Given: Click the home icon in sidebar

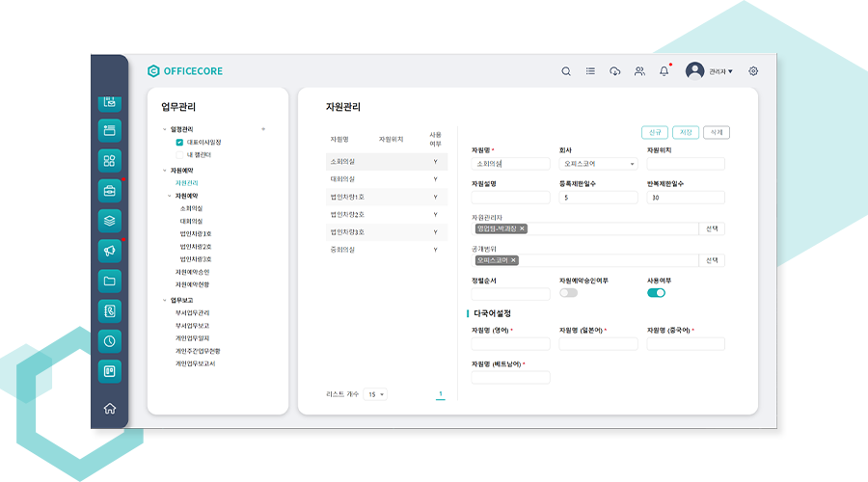Looking at the screenshot, I should point(109,408).
